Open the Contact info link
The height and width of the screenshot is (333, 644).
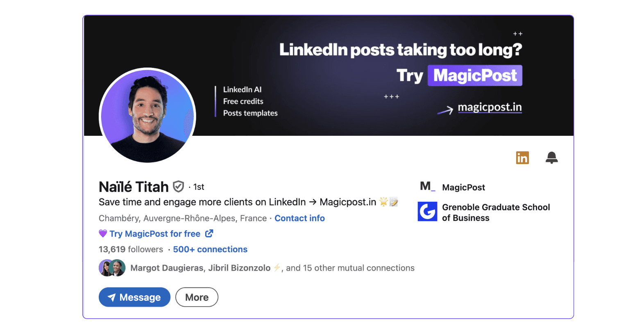[x=299, y=218]
